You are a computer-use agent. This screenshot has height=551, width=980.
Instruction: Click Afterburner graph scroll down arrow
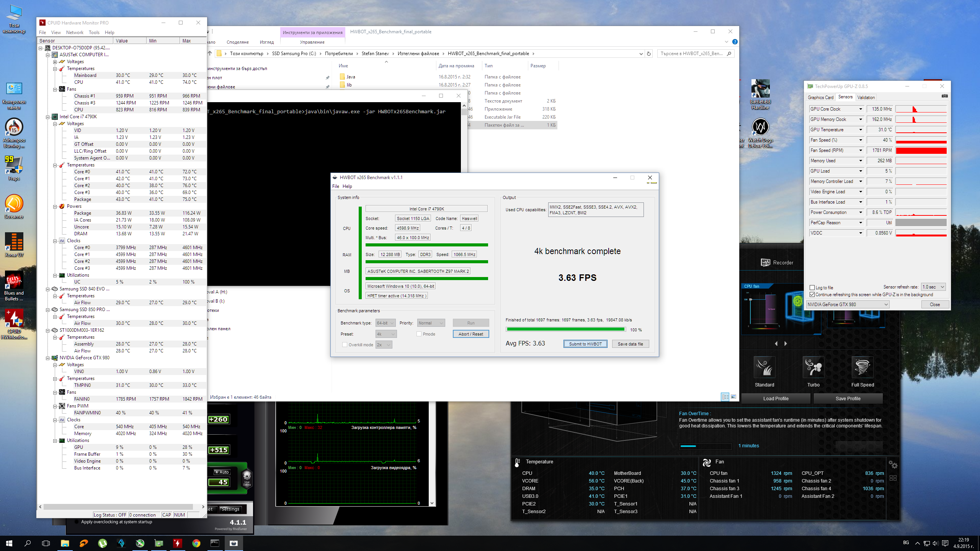[432, 503]
